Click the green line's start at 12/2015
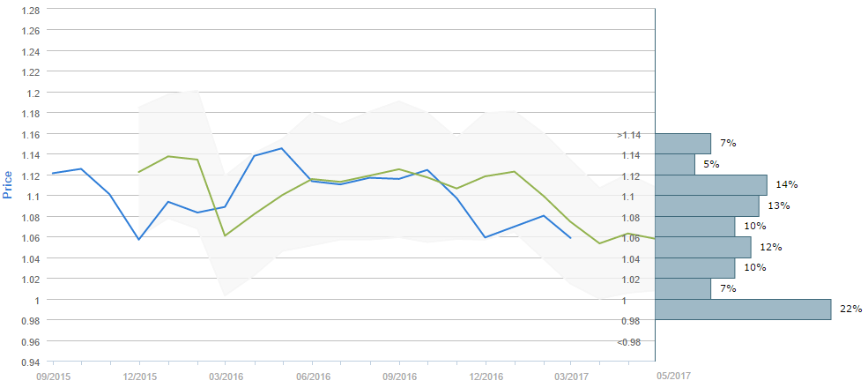The image size is (868, 388). point(139,172)
